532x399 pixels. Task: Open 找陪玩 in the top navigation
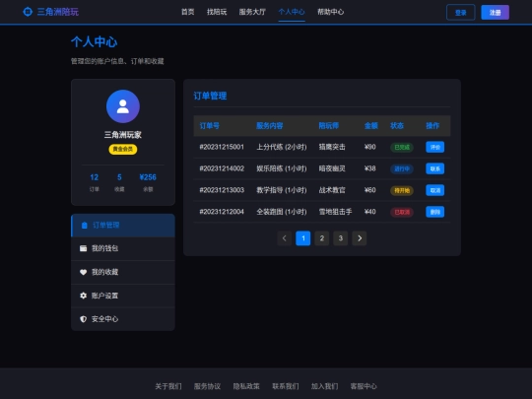tap(217, 12)
